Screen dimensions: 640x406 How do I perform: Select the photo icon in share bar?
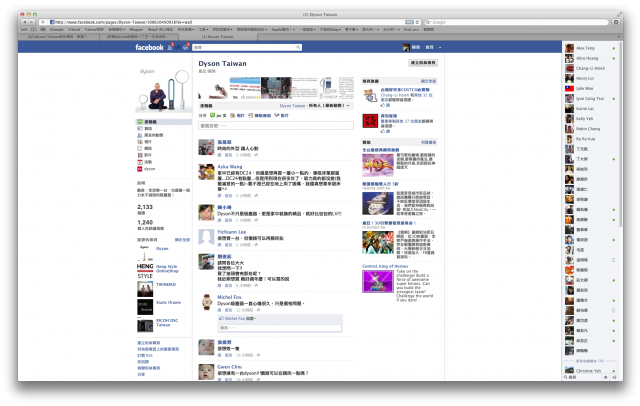(x=233, y=115)
